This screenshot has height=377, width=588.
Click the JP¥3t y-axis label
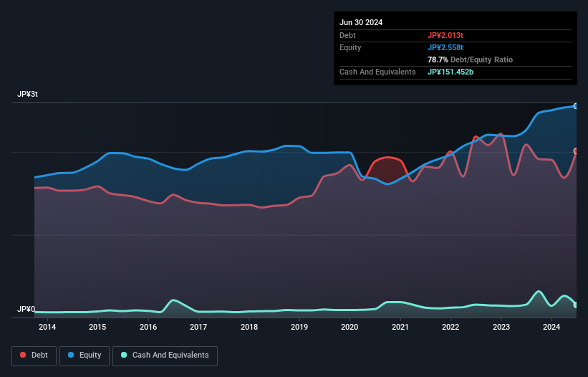tap(27, 94)
